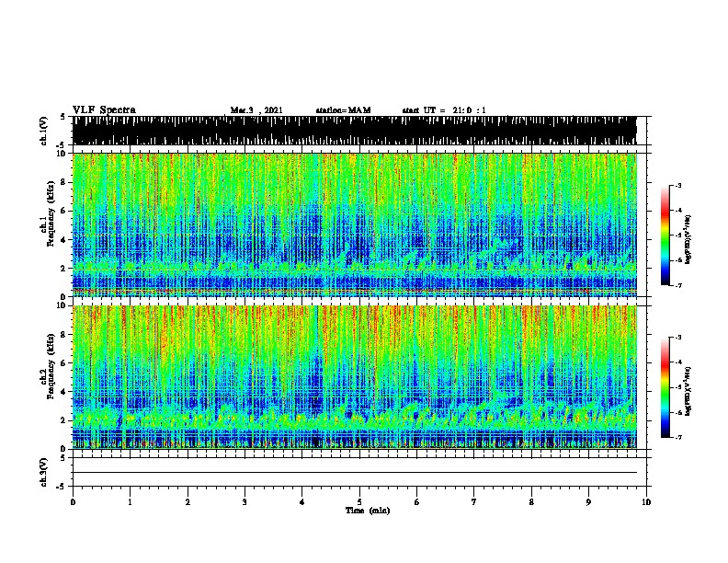Click the ch.1 color bar units label

coord(688,240)
